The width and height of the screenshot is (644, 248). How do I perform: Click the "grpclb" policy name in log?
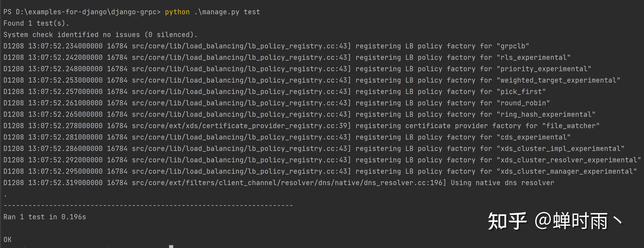point(513,46)
